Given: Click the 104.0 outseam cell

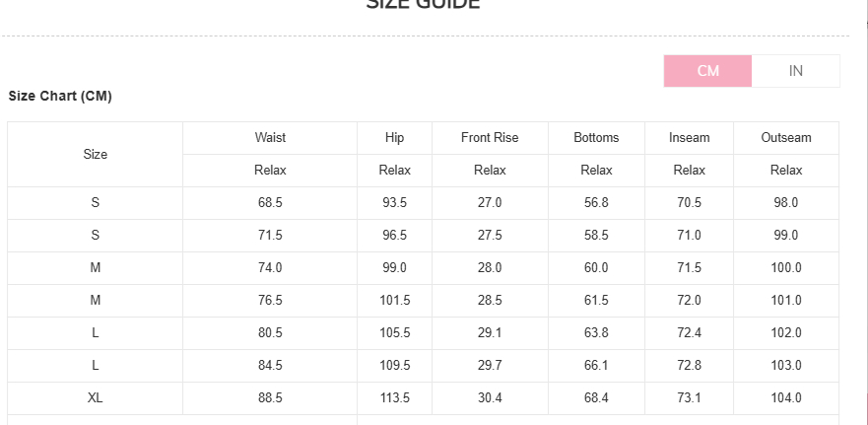Looking at the screenshot, I should click(x=786, y=398).
